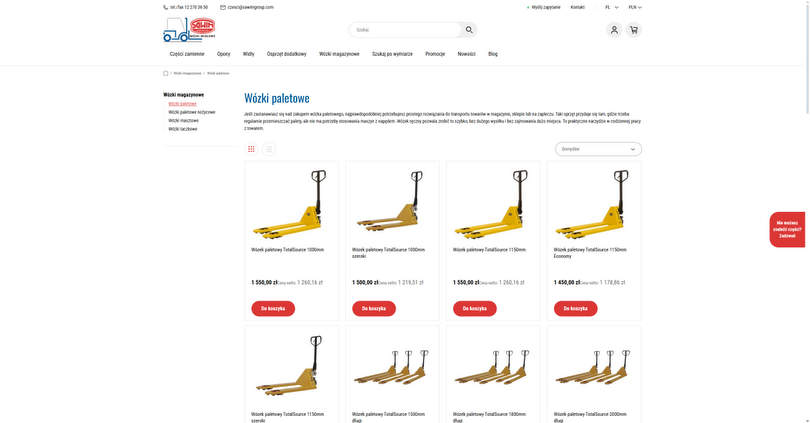The height and width of the screenshot is (423, 810).
Task: Open the user account icon
Action: pyautogui.click(x=614, y=30)
